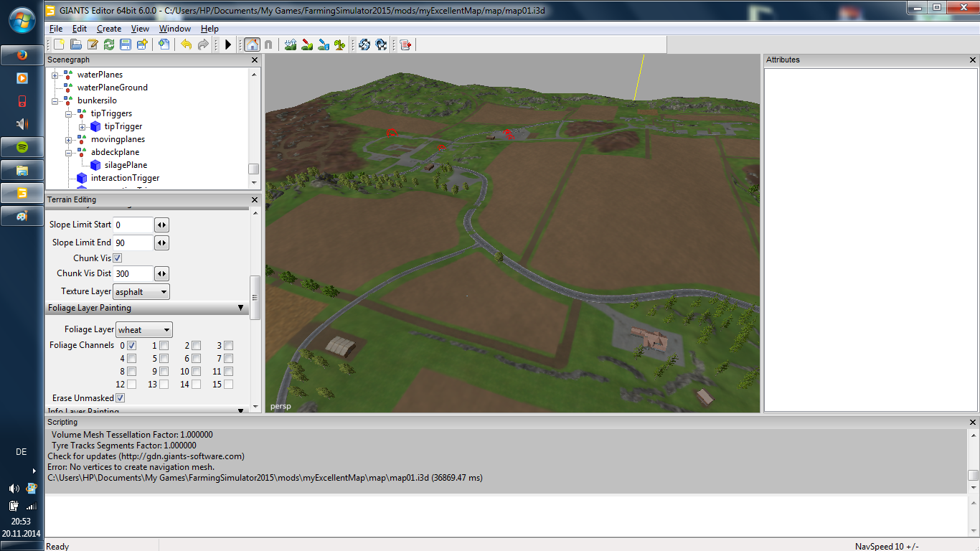Save the map with the floppy disk icon
The width and height of the screenshot is (980, 551).
pos(126,44)
